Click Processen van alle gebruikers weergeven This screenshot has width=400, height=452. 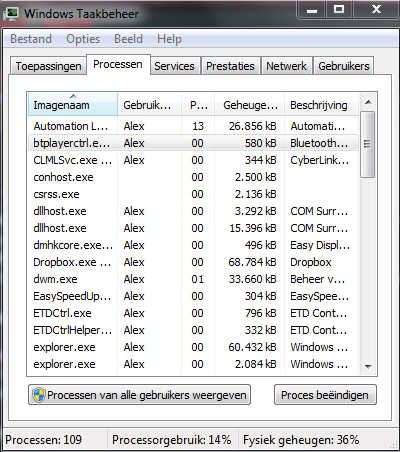click(x=139, y=395)
